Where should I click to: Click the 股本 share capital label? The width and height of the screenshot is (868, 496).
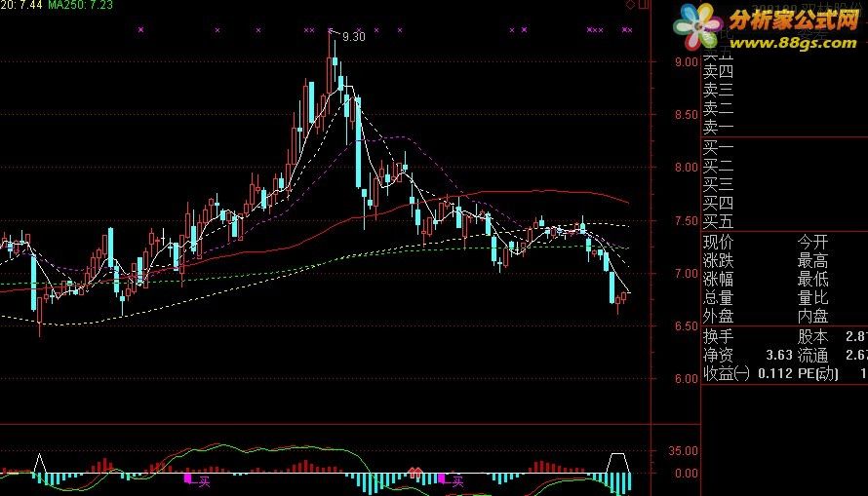[x=812, y=336]
